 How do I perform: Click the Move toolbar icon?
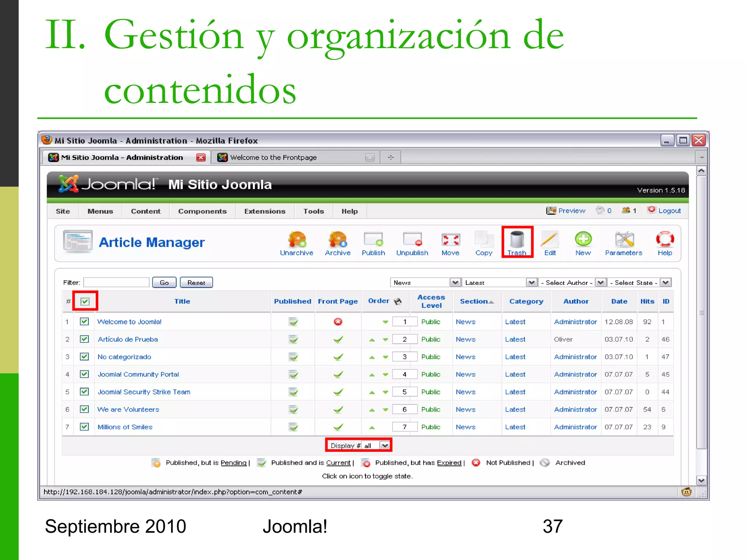tap(450, 243)
